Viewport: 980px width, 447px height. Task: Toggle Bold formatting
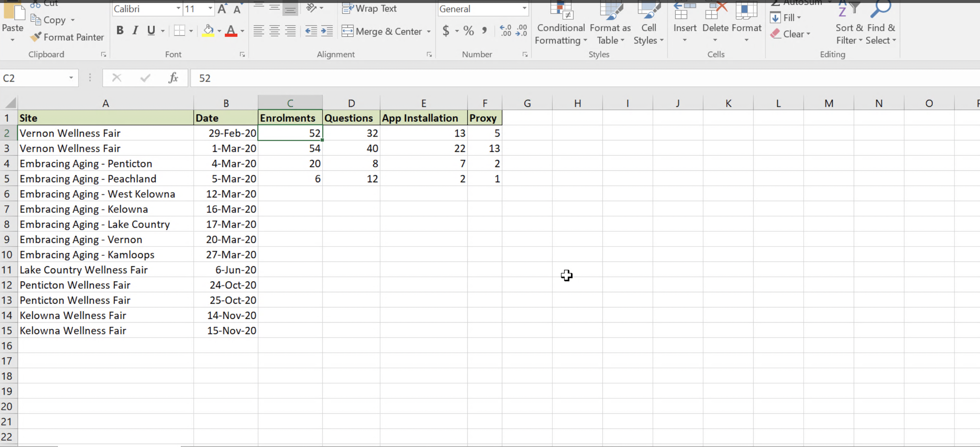click(x=120, y=30)
